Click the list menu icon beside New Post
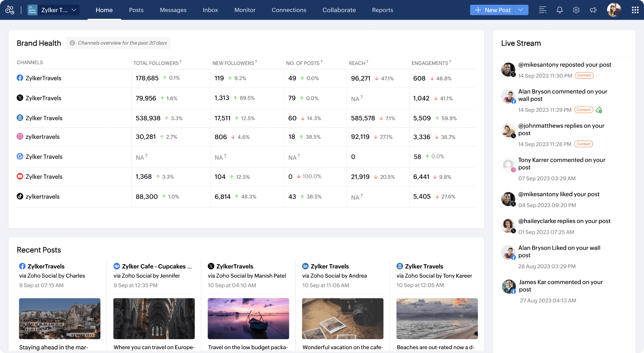The image size is (644, 353). click(543, 10)
